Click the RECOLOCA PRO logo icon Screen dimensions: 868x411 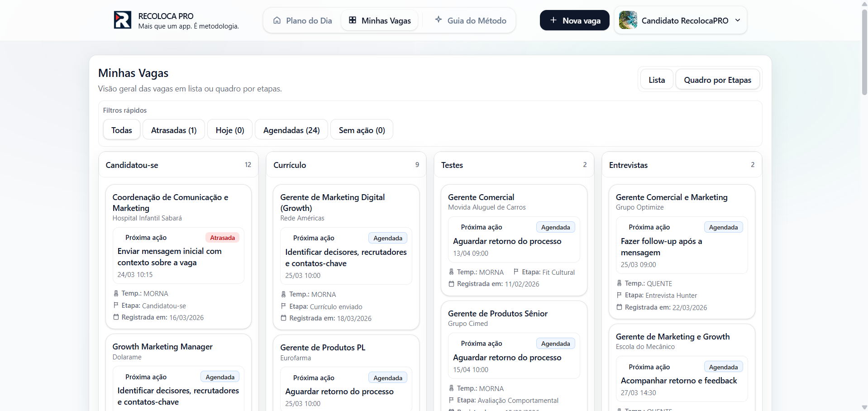point(122,20)
